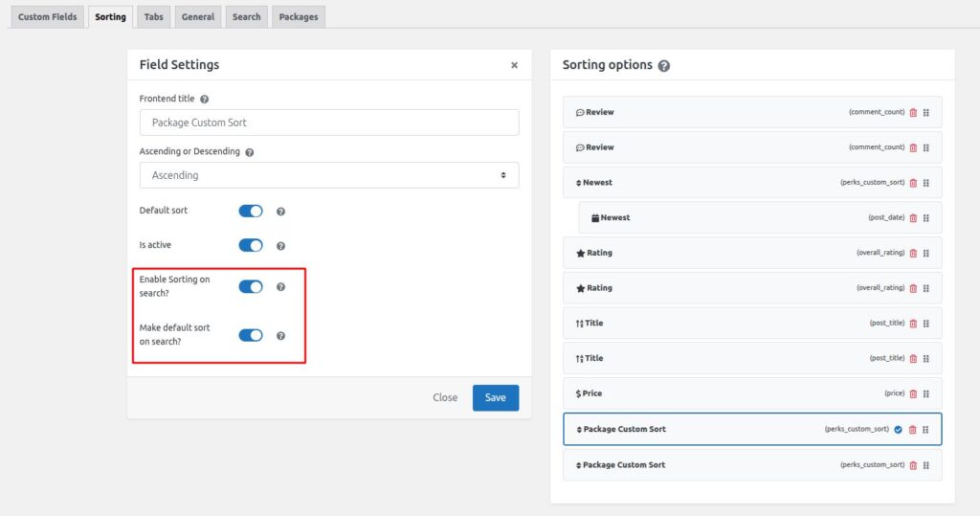Open the Packages tab

tap(299, 17)
